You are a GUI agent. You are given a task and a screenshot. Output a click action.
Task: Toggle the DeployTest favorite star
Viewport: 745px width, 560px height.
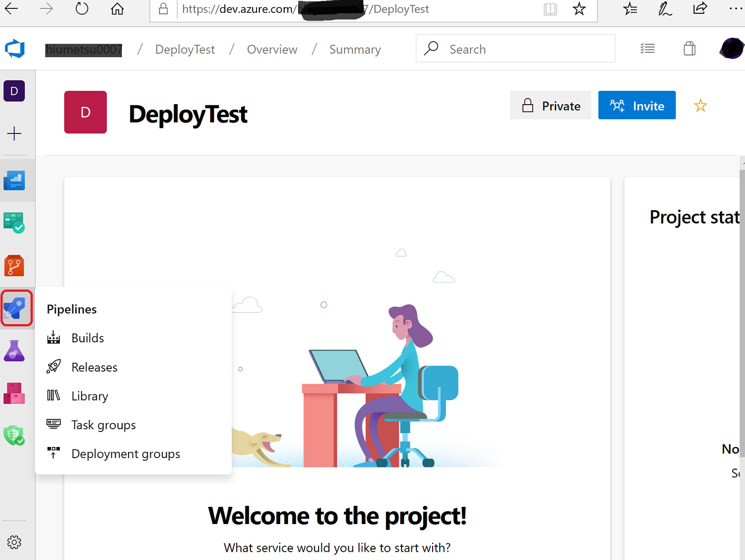(700, 105)
